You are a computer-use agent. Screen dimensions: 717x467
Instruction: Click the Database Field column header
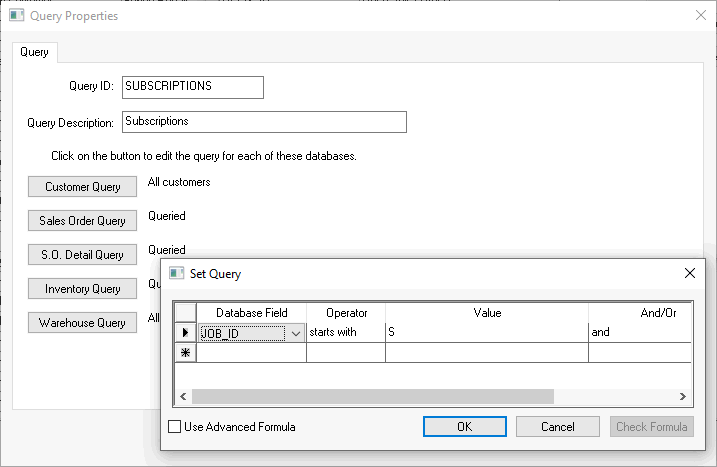[x=251, y=313]
